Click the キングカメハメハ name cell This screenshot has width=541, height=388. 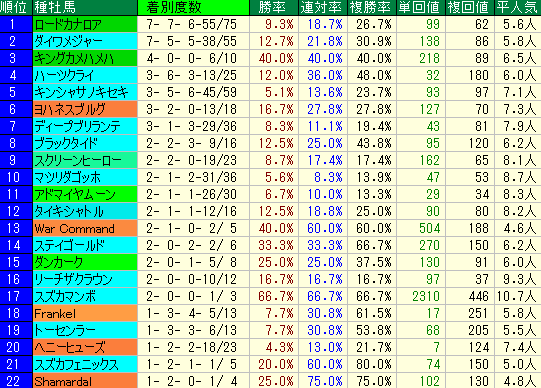pos(85,58)
